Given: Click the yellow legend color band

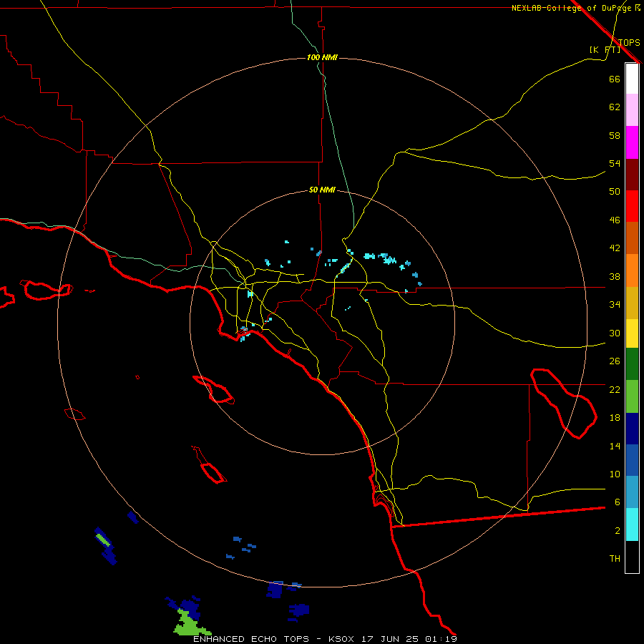Looking at the screenshot, I should click(632, 333).
